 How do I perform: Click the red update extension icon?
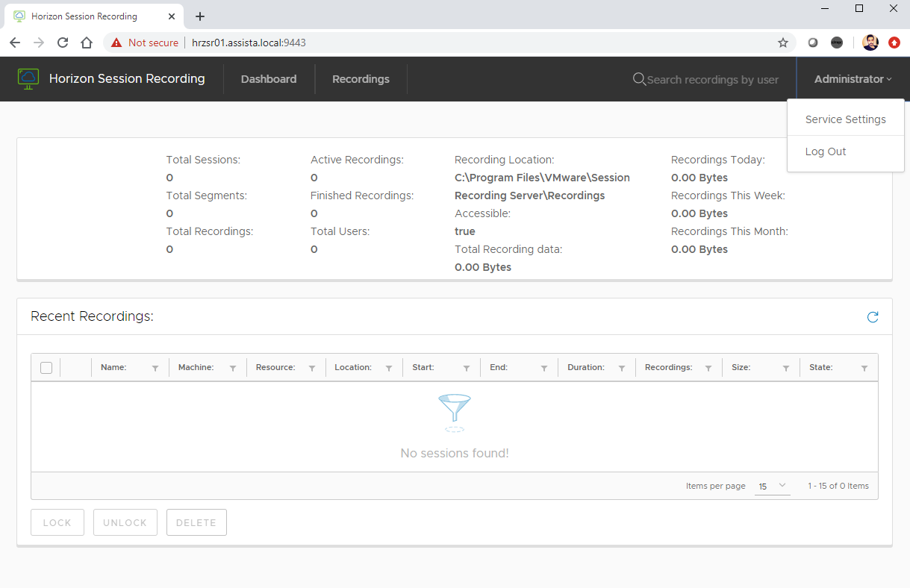894,43
